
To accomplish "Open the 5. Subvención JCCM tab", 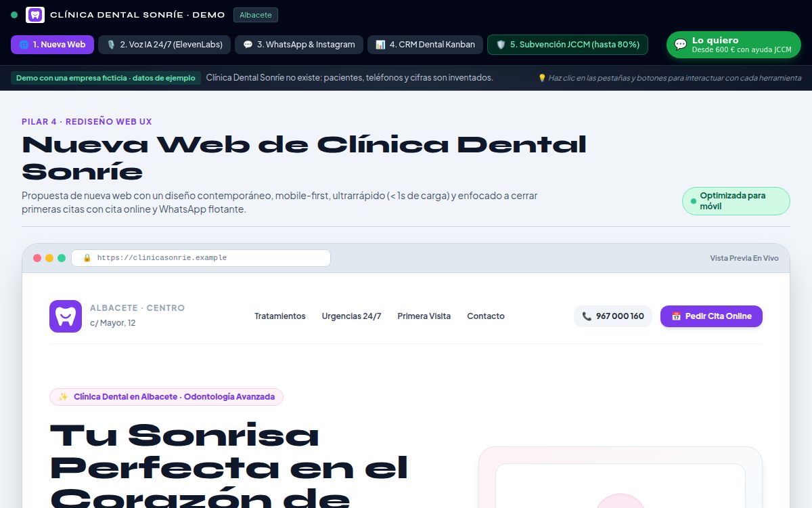I will click(x=568, y=45).
